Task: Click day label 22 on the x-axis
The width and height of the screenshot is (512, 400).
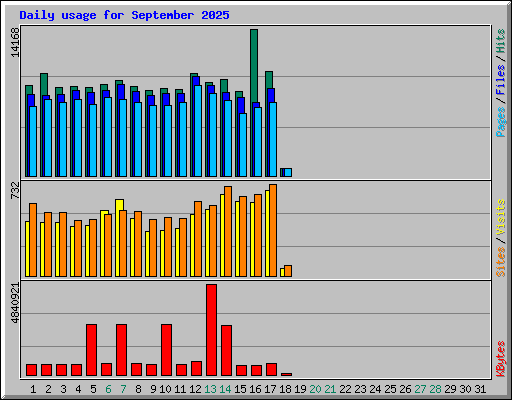Action: tap(345, 389)
